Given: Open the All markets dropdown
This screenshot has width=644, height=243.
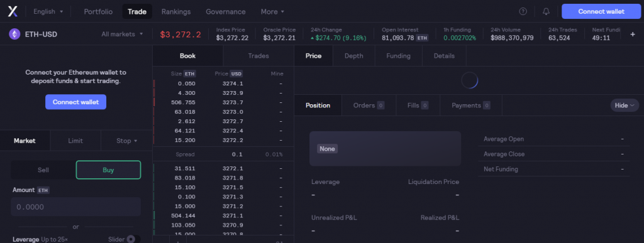Looking at the screenshot, I should click(123, 34).
